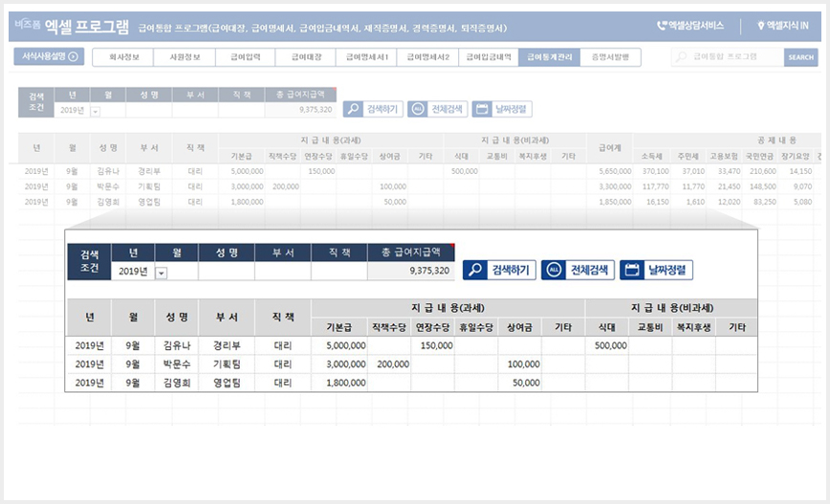
Task: Click the magnifier icon in enlarged 검색하기 button
Action: point(475,270)
